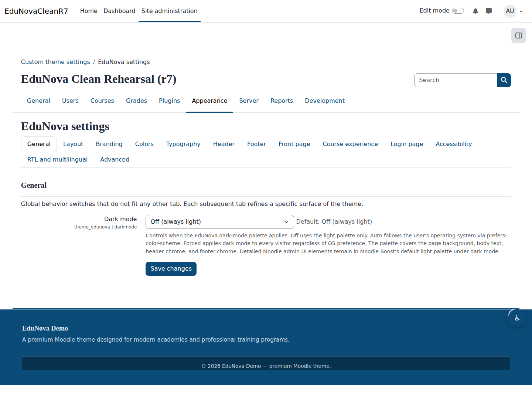Open the messaging chat bubble icon
The height and width of the screenshot is (393, 532).
coord(489,11)
